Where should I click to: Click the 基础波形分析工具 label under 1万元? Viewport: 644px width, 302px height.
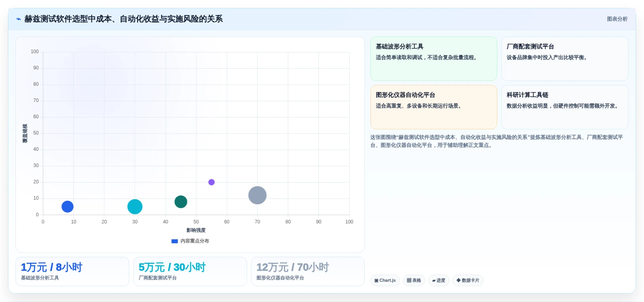point(40,278)
